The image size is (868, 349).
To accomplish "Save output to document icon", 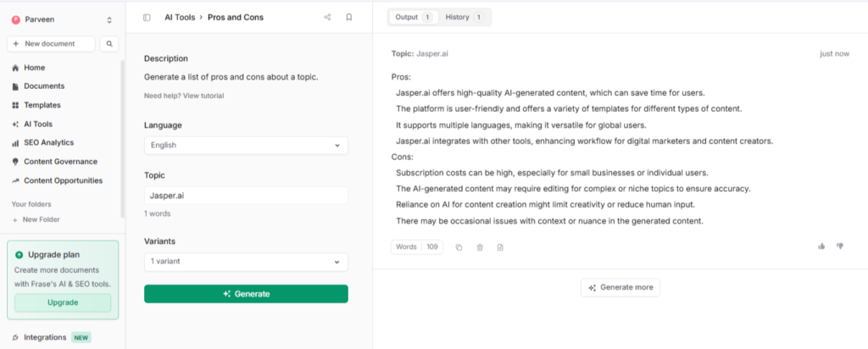I will (x=500, y=247).
